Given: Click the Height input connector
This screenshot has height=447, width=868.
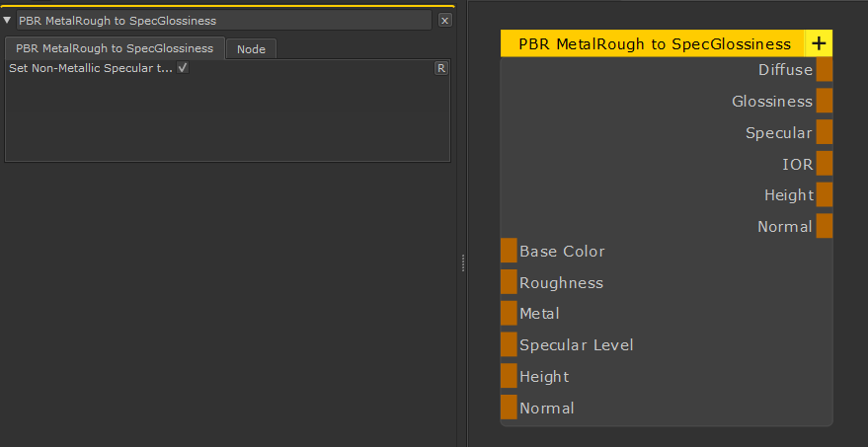Looking at the screenshot, I should click(x=509, y=376).
